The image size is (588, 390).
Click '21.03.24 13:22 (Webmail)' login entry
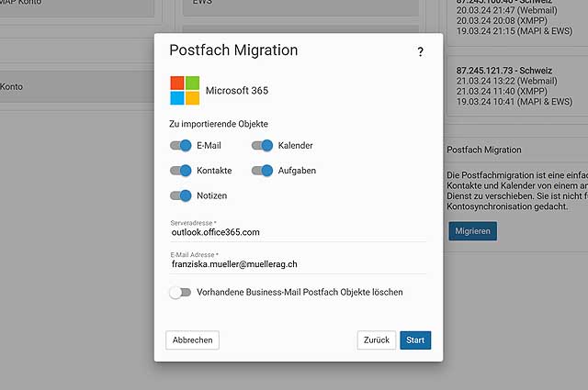[506, 81]
